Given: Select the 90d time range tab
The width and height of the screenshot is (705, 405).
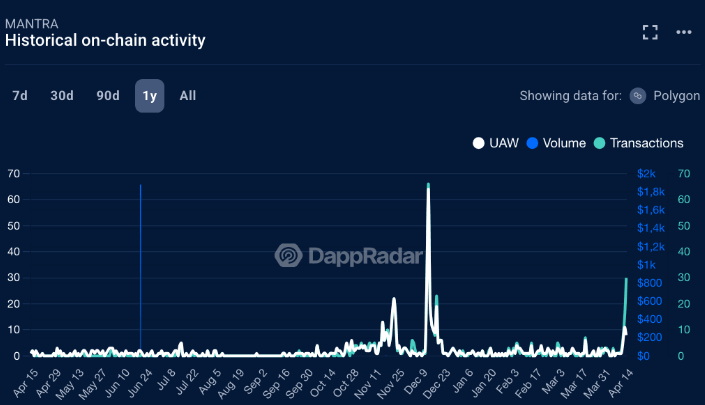Looking at the screenshot, I should pos(108,96).
